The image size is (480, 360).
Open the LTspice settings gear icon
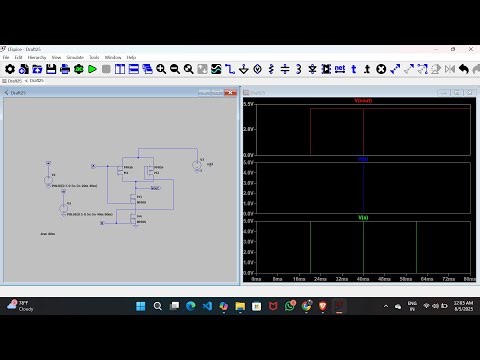pos(10,69)
